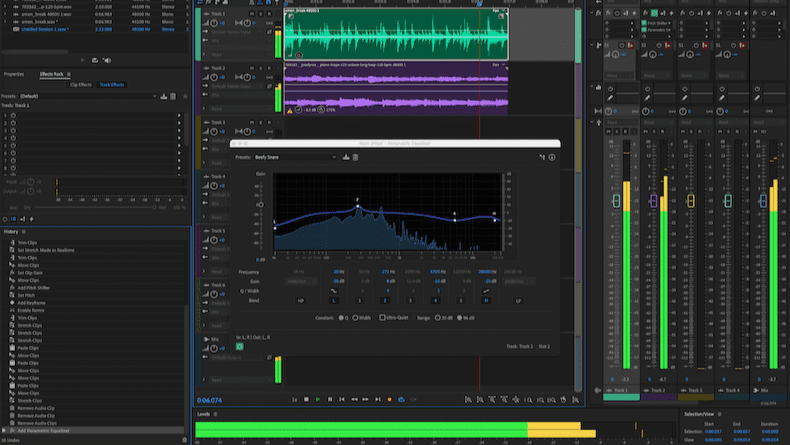Toggle power state of effects slot 1
Image resolution: width=790 pixels, height=445 pixels.
coord(13,116)
